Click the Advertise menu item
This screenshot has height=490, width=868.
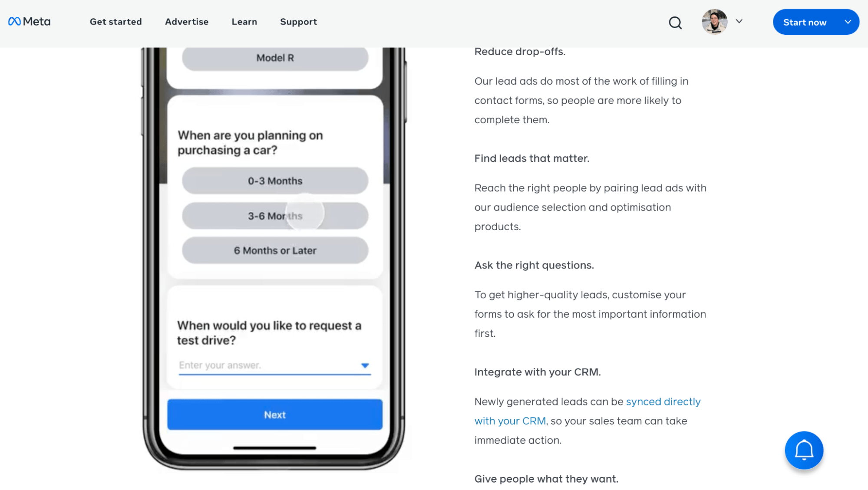(x=187, y=21)
